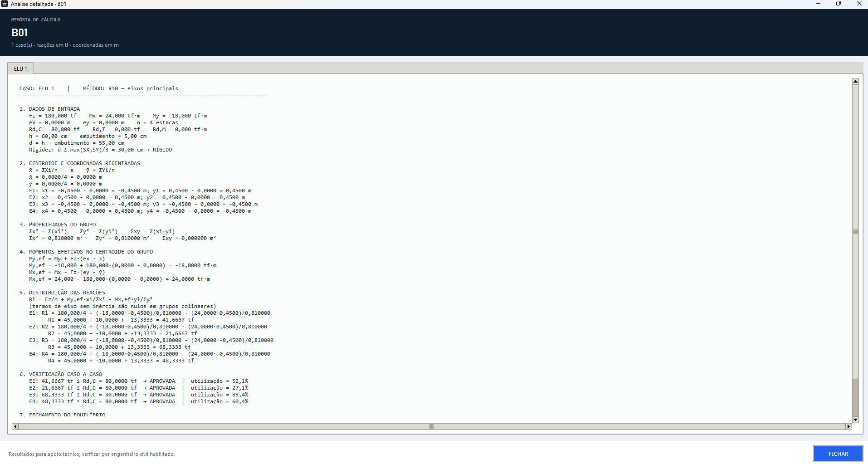Click the 'R3 = 45,0000 + 10,0000' result line

[x=120, y=347]
